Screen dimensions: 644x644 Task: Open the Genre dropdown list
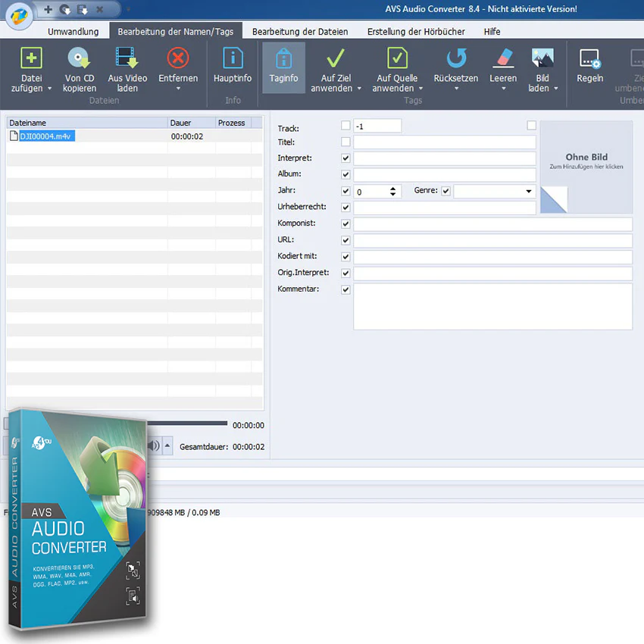pos(529,191)
